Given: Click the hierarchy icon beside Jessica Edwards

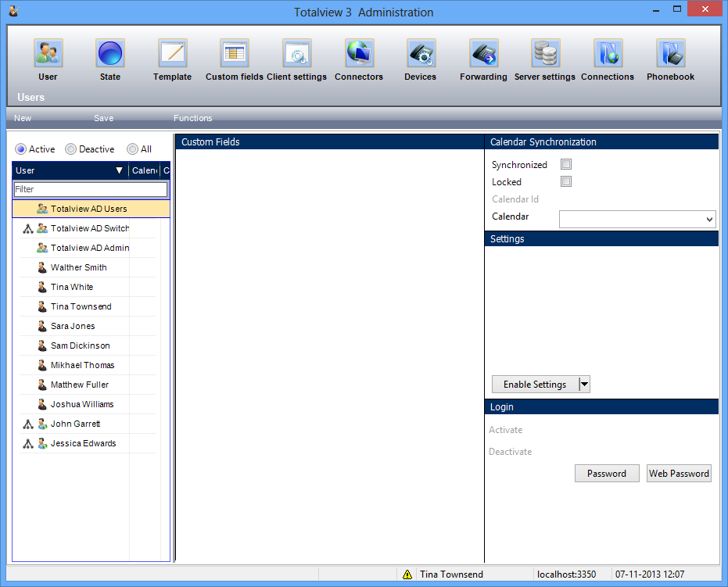Looking at the screenshot, I should [x=28, y=443].
